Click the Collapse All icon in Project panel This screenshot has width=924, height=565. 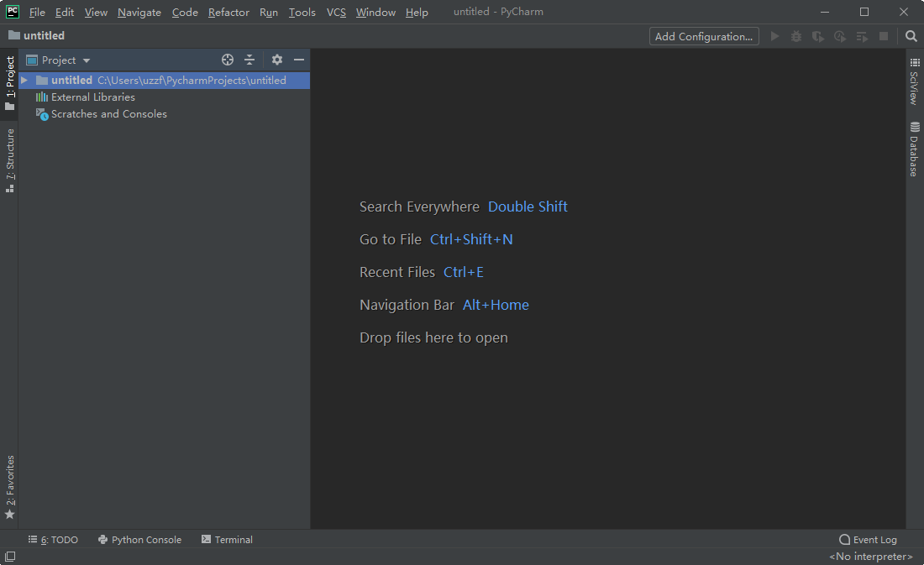pyautogui.click(x=249, y=60)
